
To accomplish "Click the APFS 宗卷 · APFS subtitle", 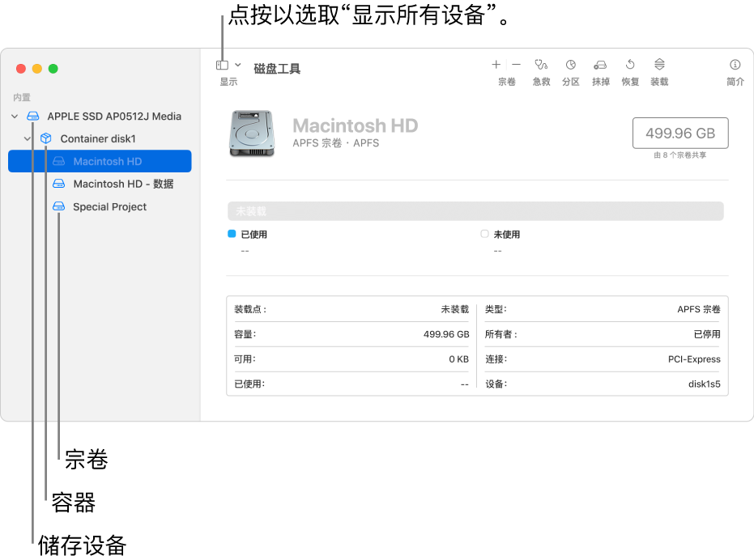I will click(335, 143).
